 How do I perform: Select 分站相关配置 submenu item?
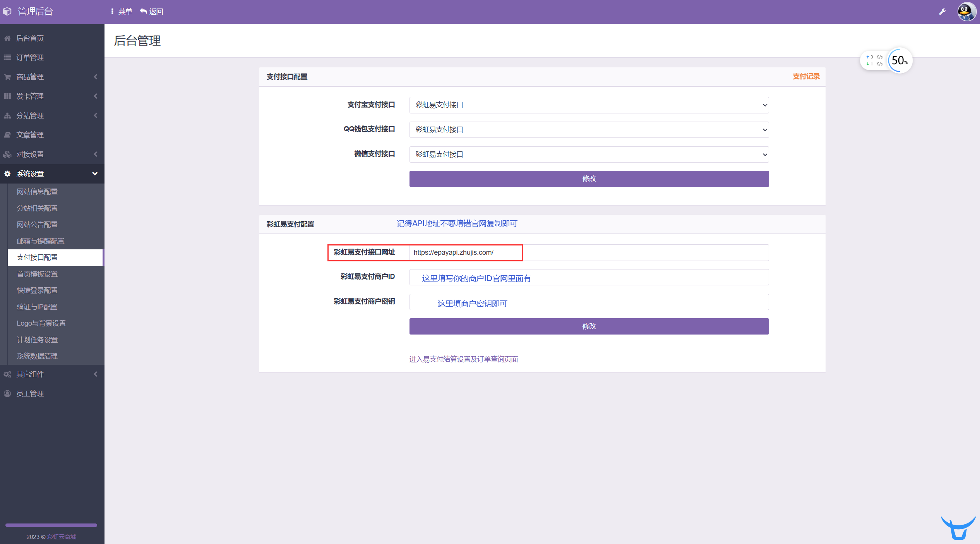click(x=55, y=208)
